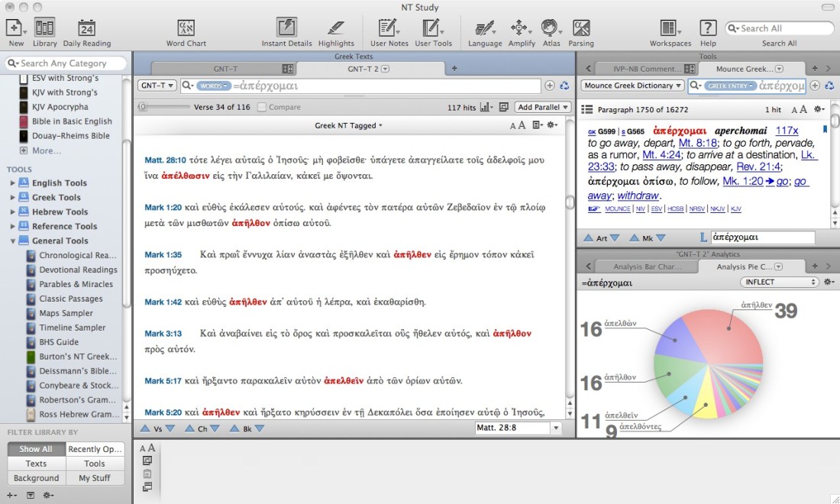Select the Highlights tool

(x=336, y=28)
